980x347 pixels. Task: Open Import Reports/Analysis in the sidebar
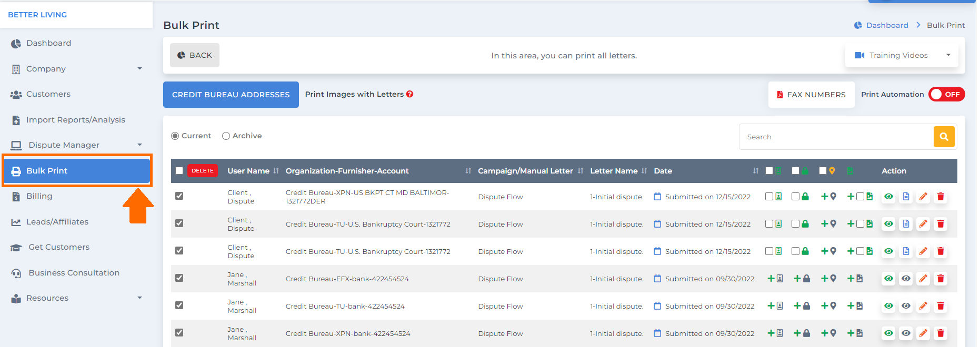[76, 120]
